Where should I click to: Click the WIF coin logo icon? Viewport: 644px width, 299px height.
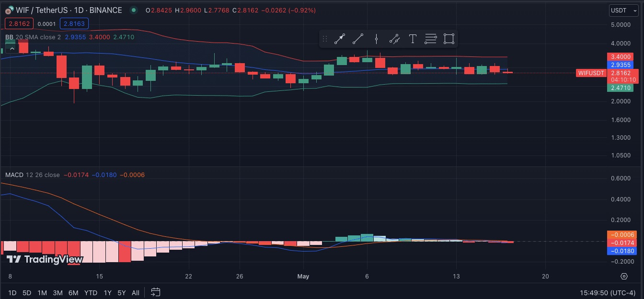9,10
